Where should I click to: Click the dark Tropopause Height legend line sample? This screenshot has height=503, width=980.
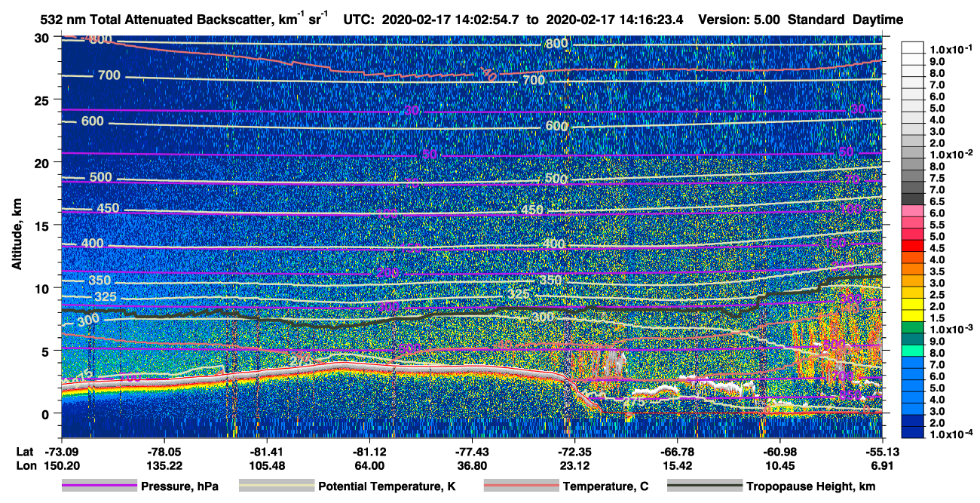click(x=704, y=486)
